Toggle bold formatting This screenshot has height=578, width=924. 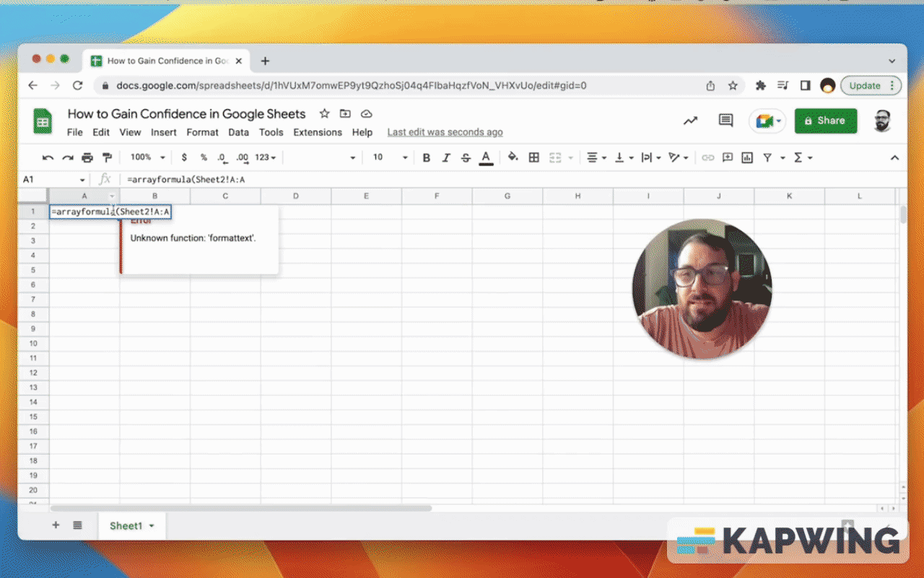(x=427, y=158)
